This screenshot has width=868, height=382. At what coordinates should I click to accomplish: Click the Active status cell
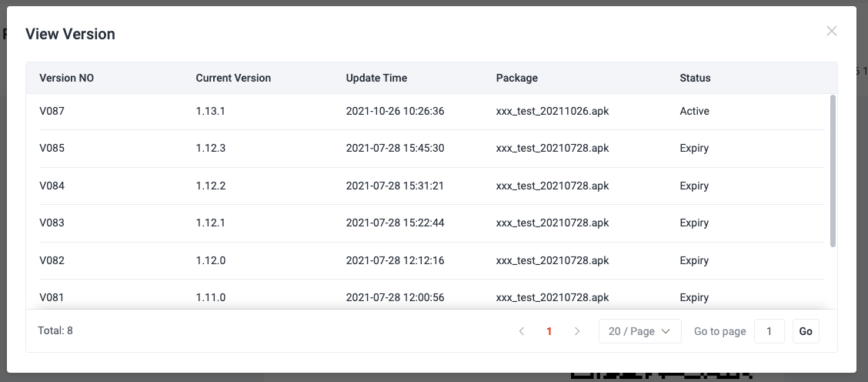tap(694, 112)
